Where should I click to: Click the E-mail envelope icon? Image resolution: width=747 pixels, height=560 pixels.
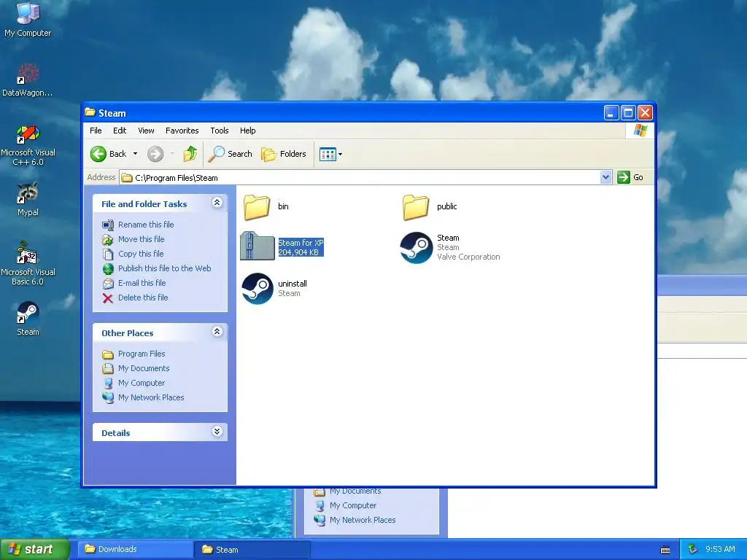108,284
